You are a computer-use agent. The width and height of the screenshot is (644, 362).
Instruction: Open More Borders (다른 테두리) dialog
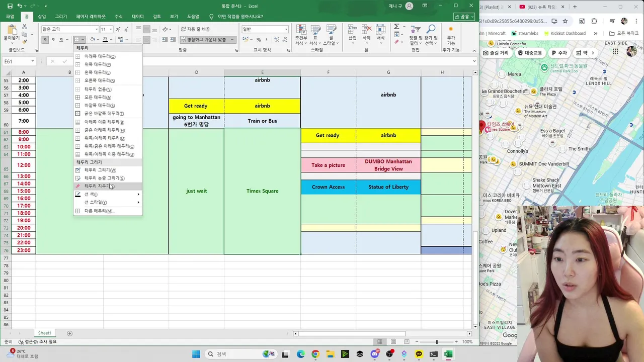pos(108,211)
